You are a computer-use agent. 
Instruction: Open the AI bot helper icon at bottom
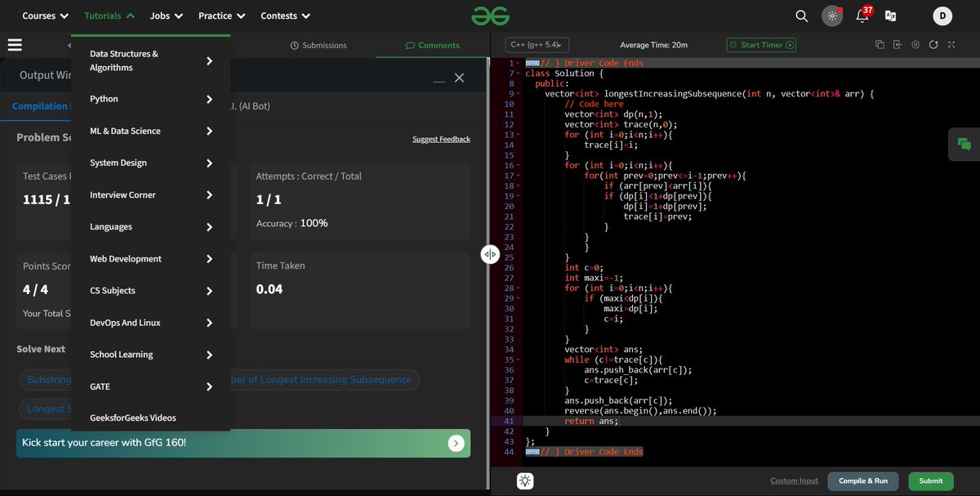(525, 480)
